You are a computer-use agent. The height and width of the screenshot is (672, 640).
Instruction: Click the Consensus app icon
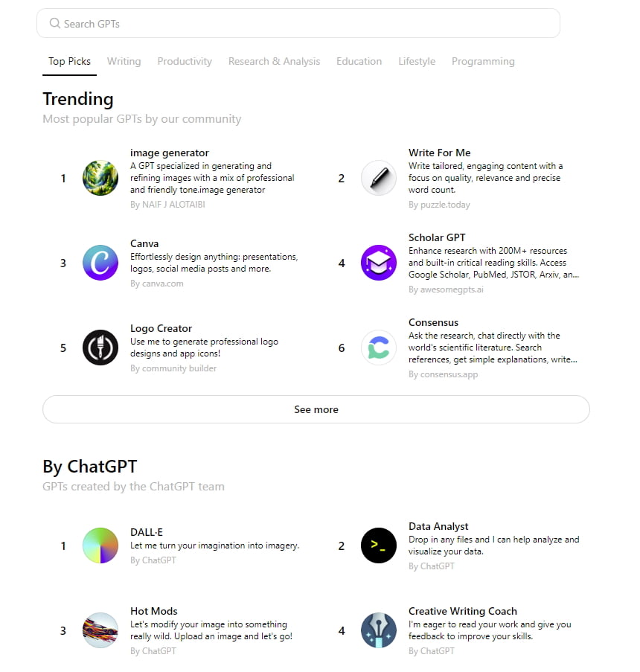(x=379, y=348)
